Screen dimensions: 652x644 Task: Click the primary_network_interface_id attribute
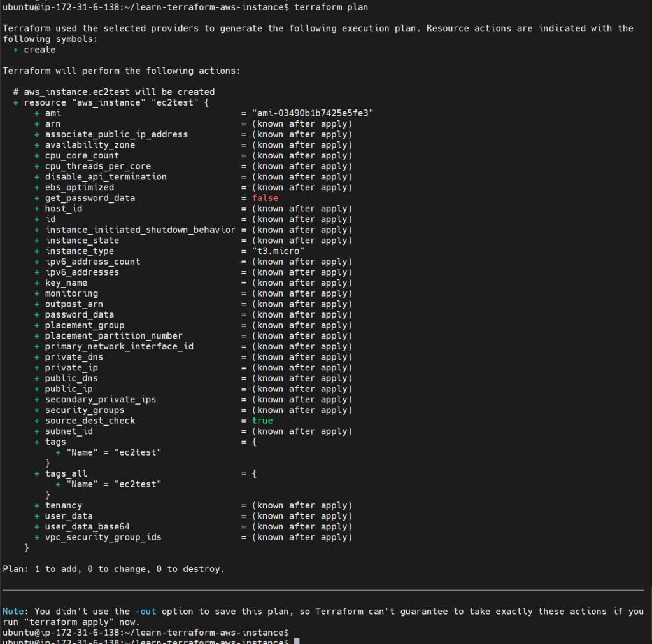[x=119, y=346]
